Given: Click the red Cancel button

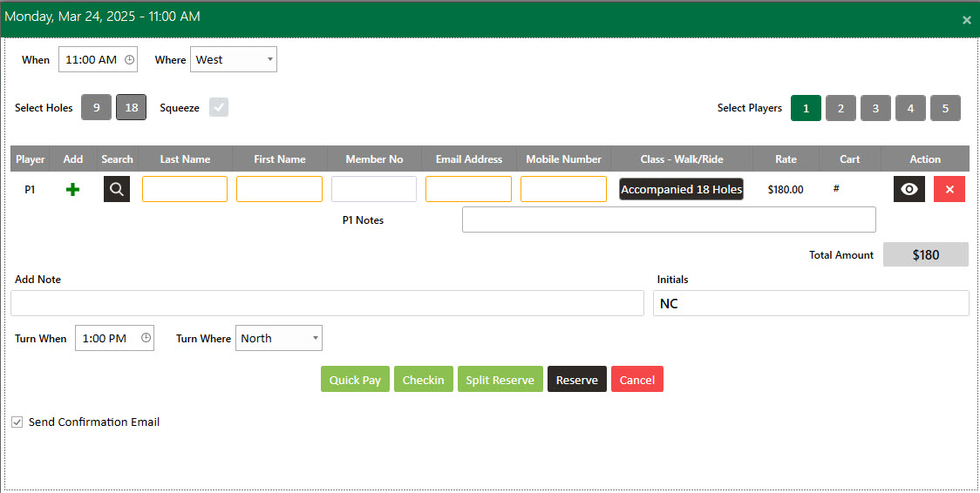Looking at the screenshot, I should point(636,380).
